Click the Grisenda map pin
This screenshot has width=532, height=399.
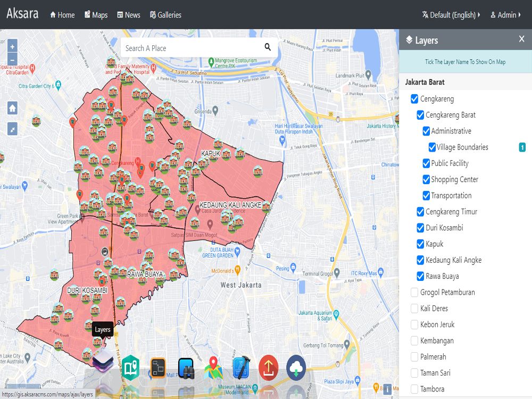[215, 110]
